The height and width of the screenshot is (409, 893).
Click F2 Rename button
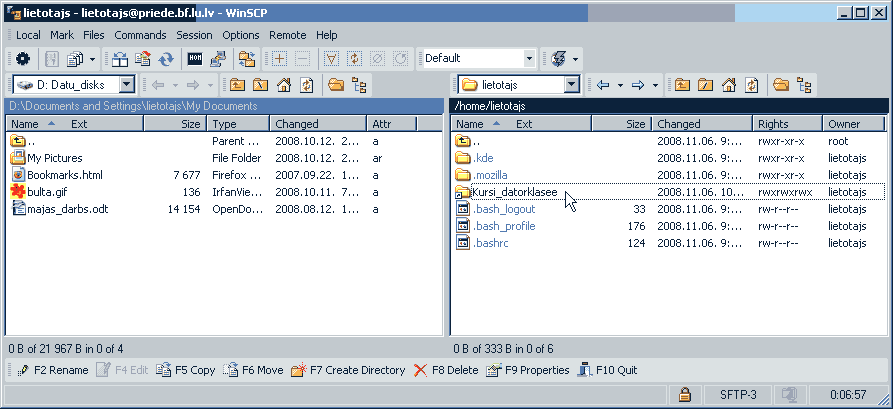pos(52,370)
